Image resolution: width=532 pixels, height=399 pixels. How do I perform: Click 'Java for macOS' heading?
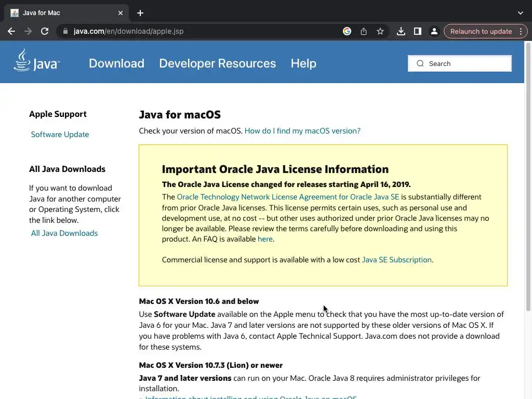pyautogui.click(x=180, y=115)
